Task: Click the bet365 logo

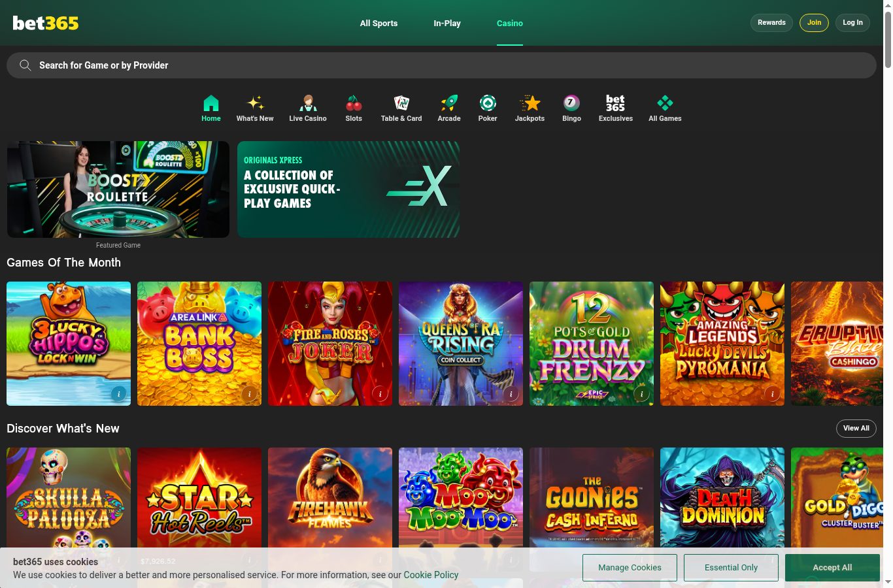Action: pyautogui.click(x=46, y=23)
